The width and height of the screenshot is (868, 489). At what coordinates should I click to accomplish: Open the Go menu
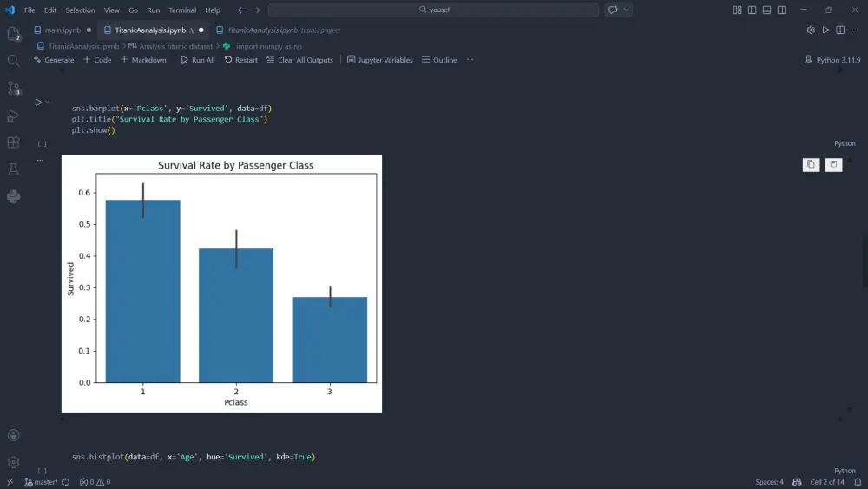point(134,10)
